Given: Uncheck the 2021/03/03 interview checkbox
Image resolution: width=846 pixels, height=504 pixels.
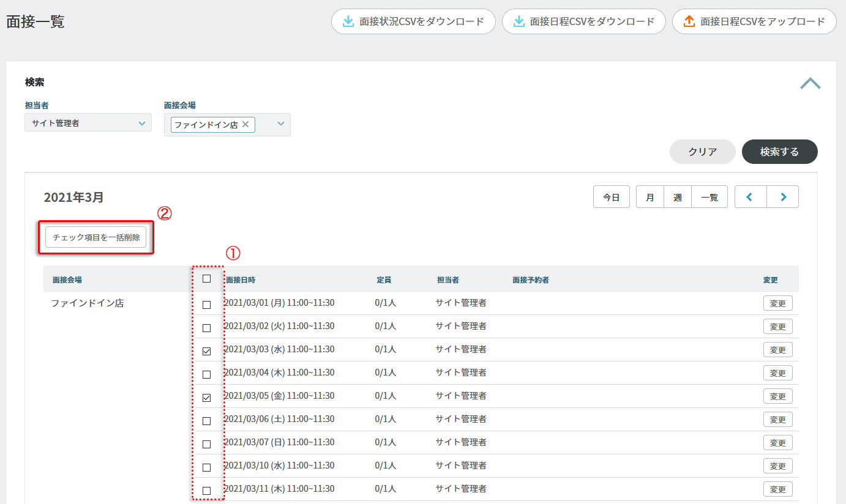Looking at the screenshot, I should coord(206,351).
